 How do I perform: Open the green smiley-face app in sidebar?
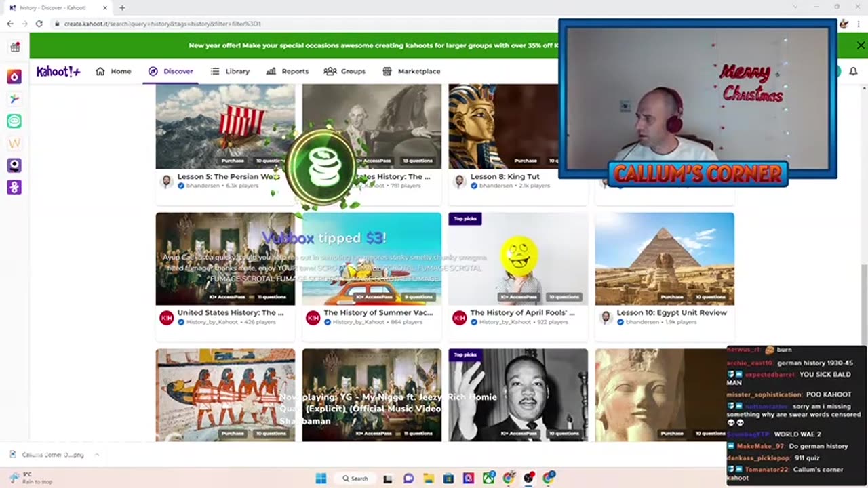click(x=14, y=121)
